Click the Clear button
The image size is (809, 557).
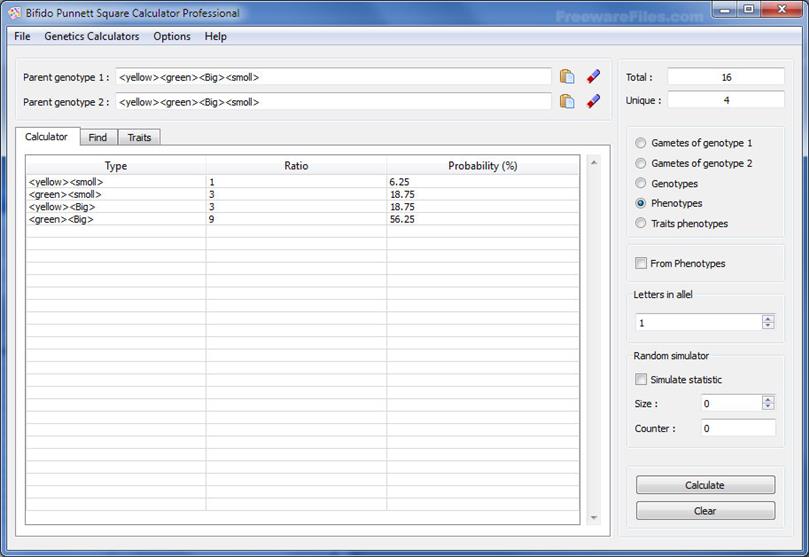point(705,511)
